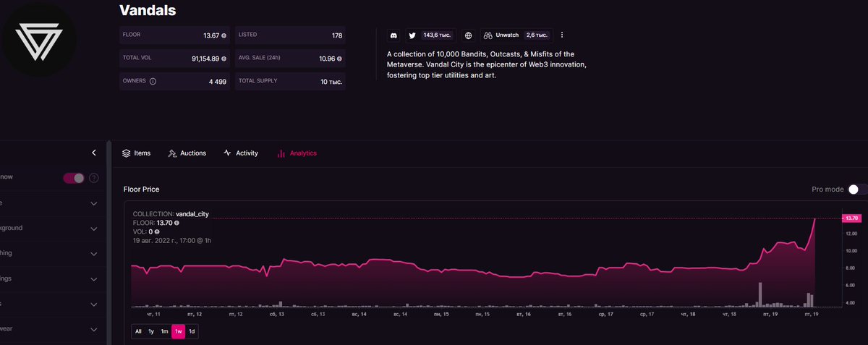The width and height of the screenshot is (868, 345).
Task: Switch to the Auctions tab
Action: click(187, 153)
